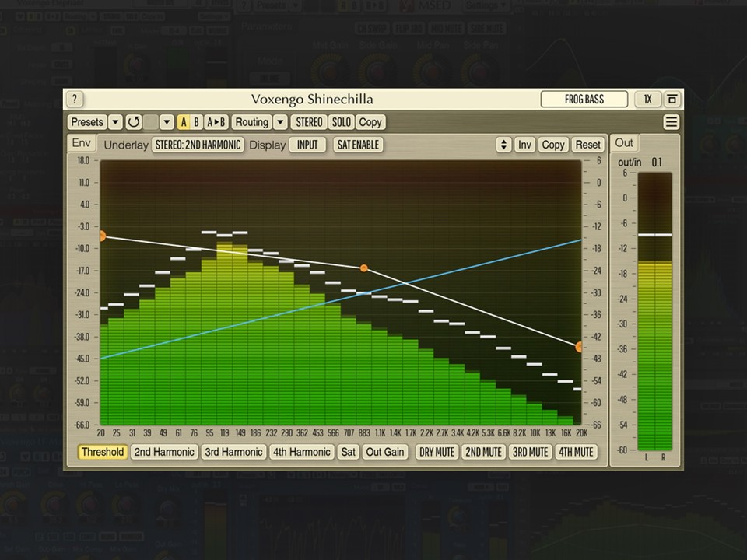Switch to the Threshold tab
The image size is (747, 560).
pos(103,452)
